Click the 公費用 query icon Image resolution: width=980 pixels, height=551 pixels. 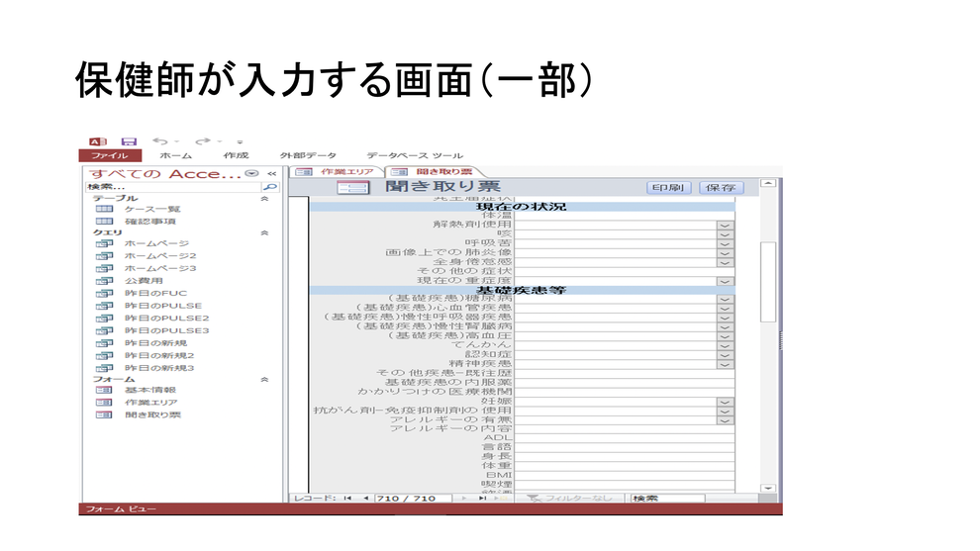point(104,281)
